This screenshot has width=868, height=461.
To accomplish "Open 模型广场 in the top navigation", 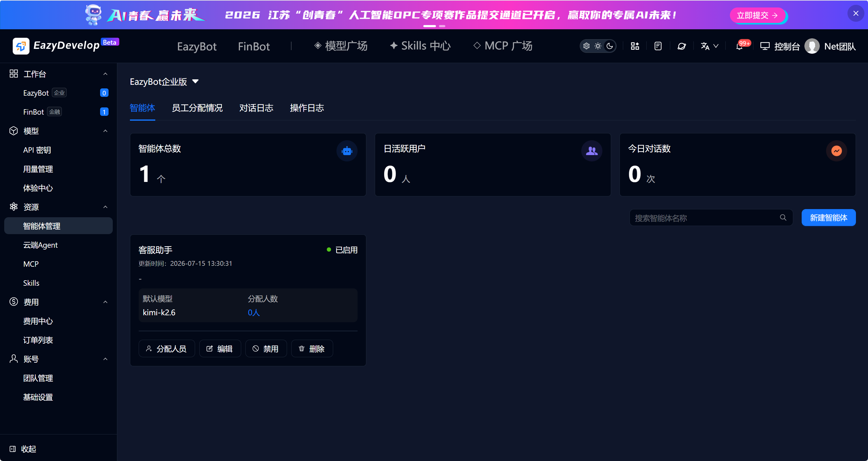I will [341, 46].
